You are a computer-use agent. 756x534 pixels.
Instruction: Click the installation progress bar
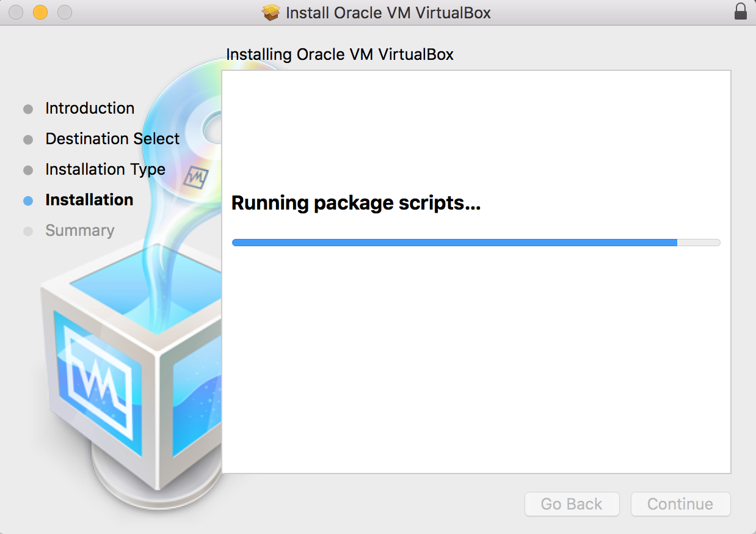click(x=476, y=243)
